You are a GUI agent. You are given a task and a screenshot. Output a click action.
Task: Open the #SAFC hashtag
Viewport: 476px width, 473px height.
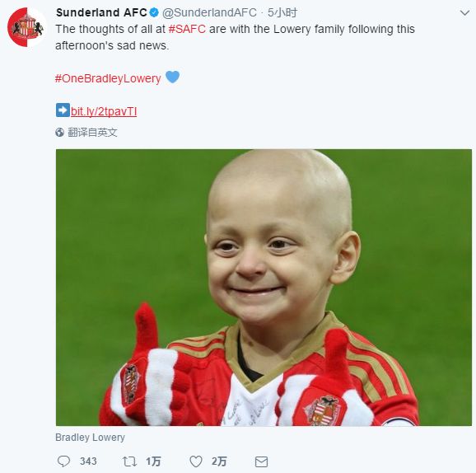(x=187, y=29)
